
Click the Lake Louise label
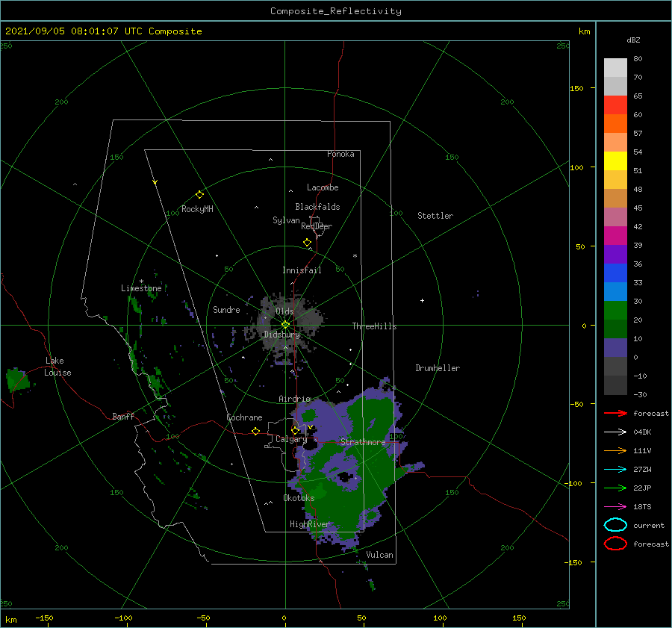pos(57,367)
